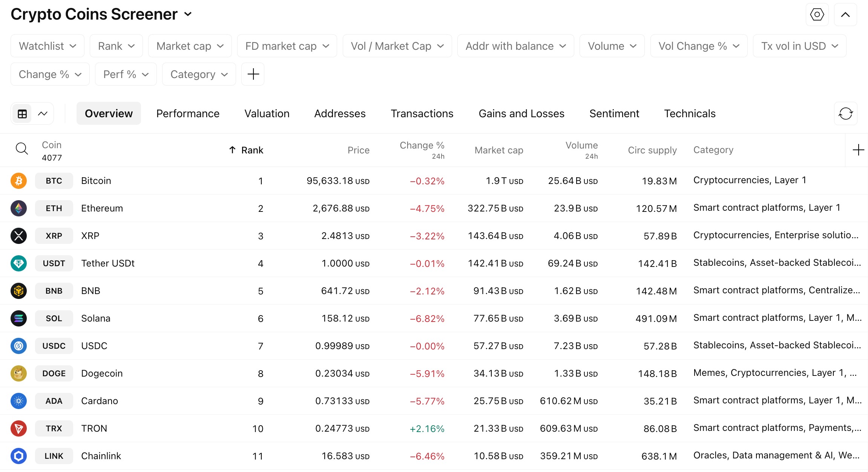Sort by the Market cap column header
The width and height of the screenshot is (868, 472).
click(498, 150)
